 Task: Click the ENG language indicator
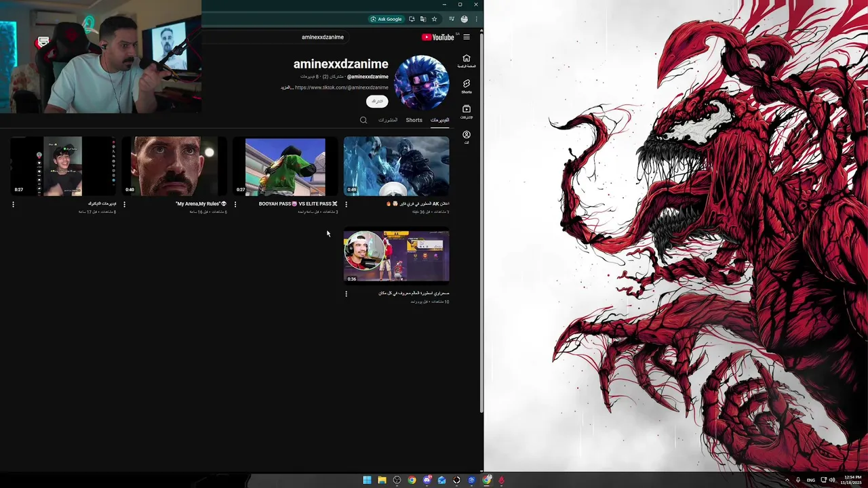click(811, 480)
